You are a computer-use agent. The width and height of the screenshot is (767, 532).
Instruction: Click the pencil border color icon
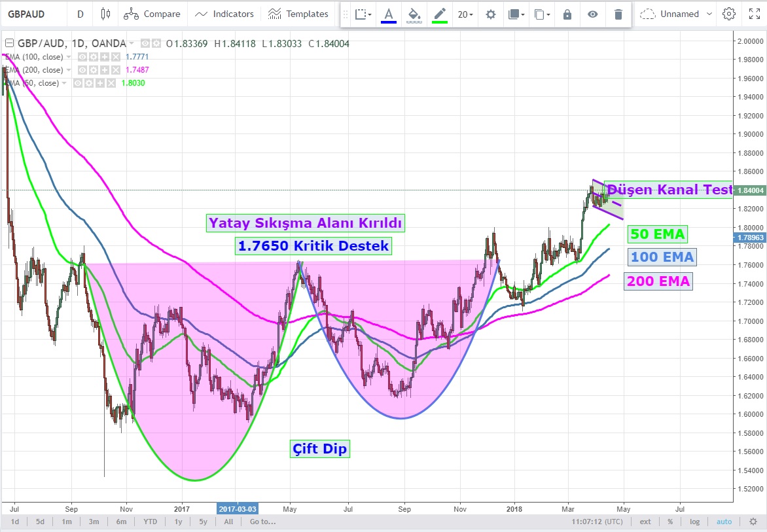[439, 14]
